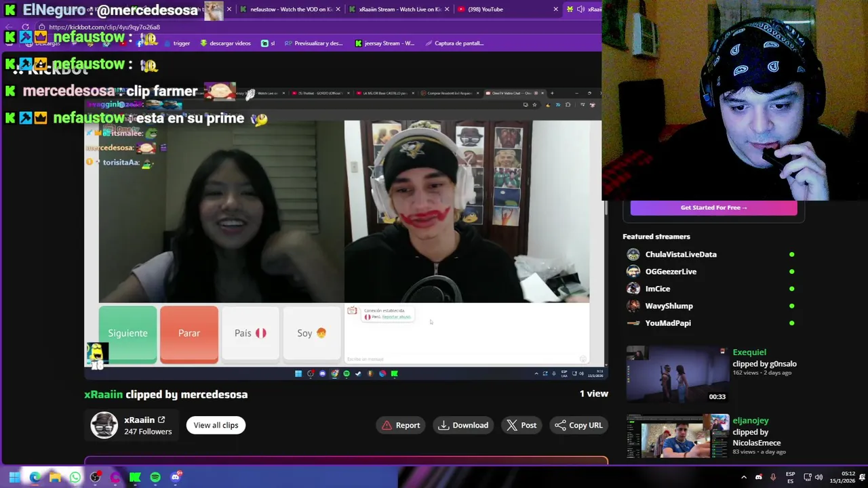The image size is (868, 488).
Task: Mute the tab using the speaker icon
Action: tap(580, 9)
